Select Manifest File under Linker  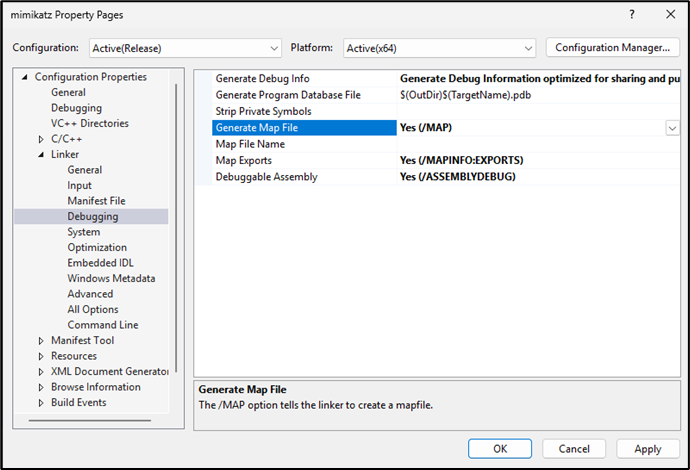[96, 201]
